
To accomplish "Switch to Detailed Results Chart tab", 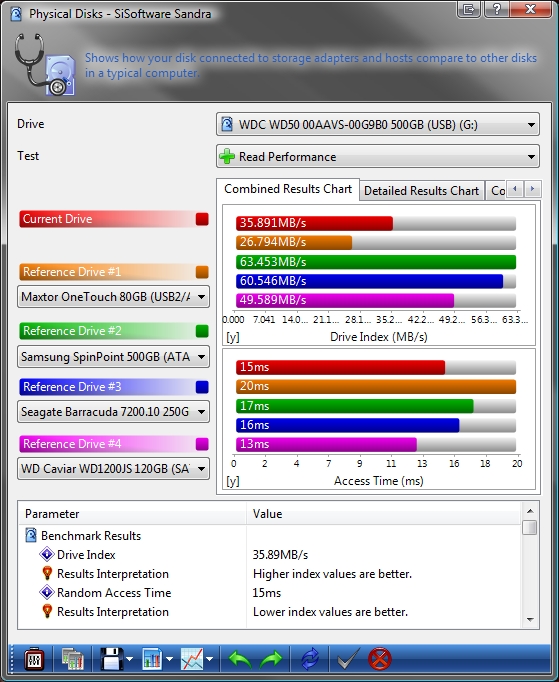I will click(x=422, y=191).
